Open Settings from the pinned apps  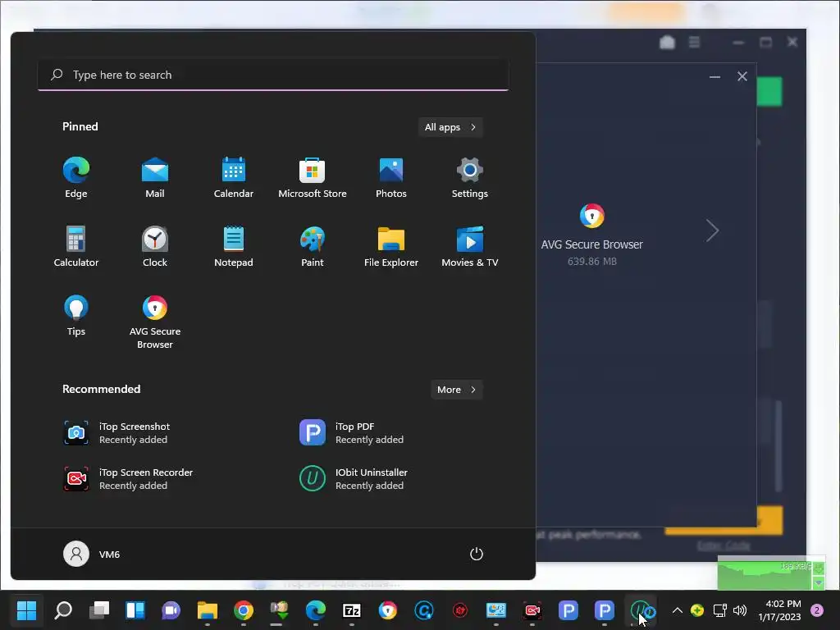pos(470,178)
